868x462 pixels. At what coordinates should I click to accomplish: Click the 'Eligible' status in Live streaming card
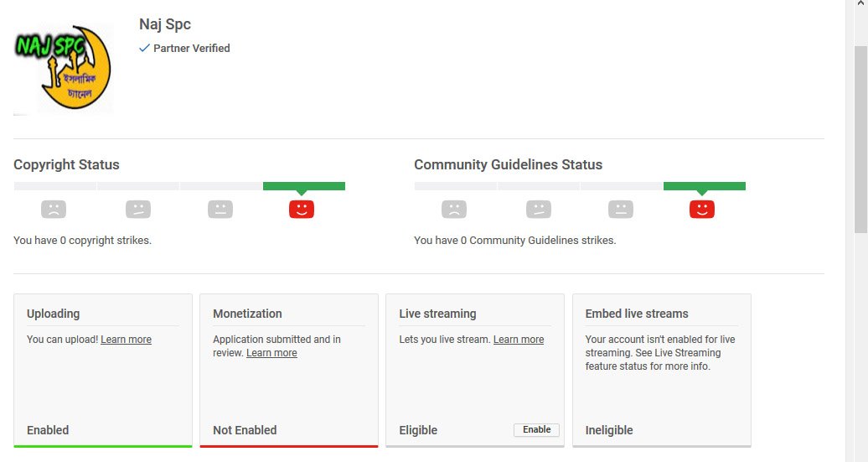[x=418, y=430]
